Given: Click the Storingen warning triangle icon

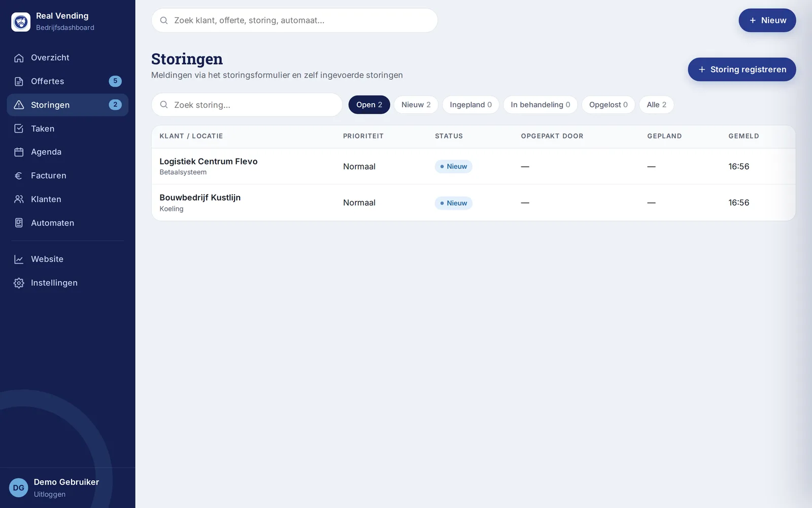Looking at the screenshot, I should pyautogui.click(x=19, y=105).
